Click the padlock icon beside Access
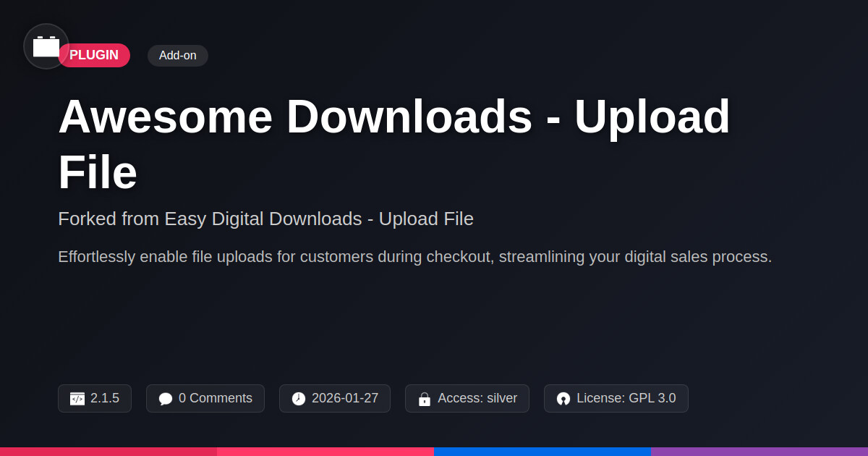 pyautogui.click(x=425, y=399)
